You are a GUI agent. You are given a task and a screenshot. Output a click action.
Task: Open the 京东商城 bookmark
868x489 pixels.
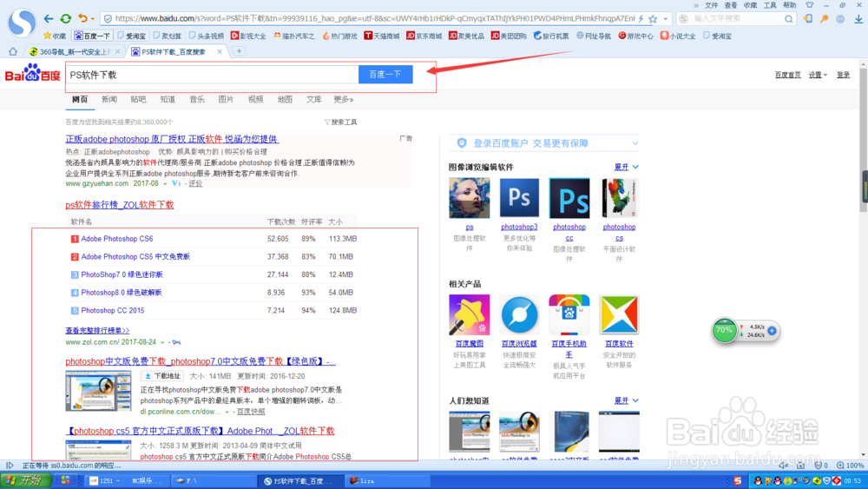click(424, 36)
